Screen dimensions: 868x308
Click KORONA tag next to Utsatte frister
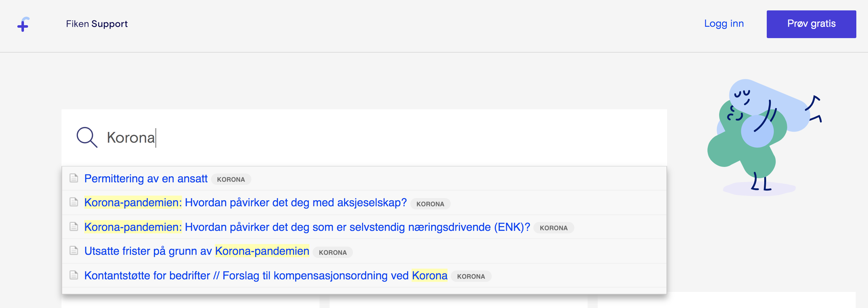[332, 253]
